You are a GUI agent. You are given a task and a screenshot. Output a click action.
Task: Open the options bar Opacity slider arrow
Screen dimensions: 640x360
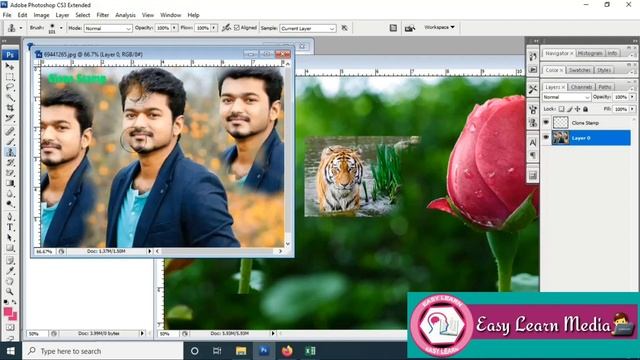pos(174,28)
